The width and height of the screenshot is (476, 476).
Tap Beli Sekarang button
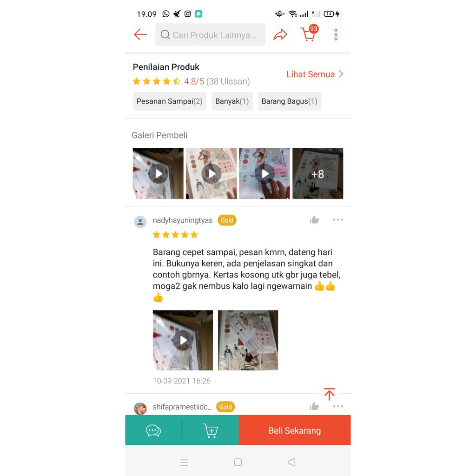(294, 430)
